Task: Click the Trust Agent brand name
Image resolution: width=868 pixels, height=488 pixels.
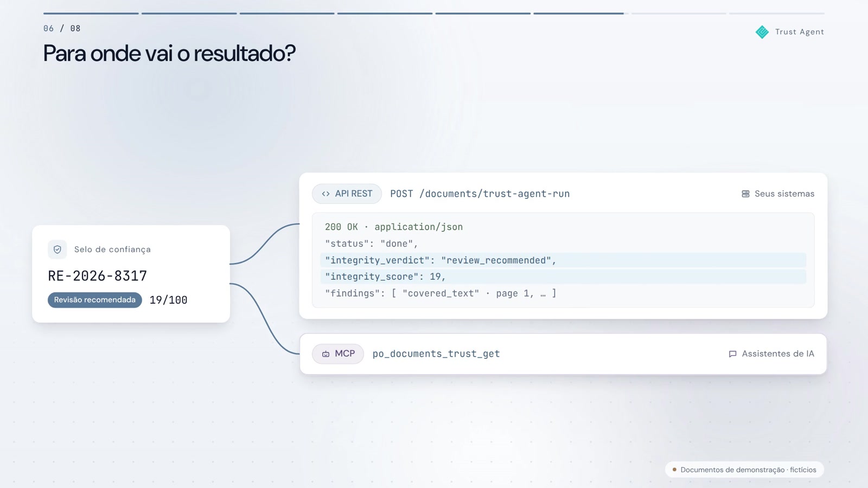Action: [800, 32]
